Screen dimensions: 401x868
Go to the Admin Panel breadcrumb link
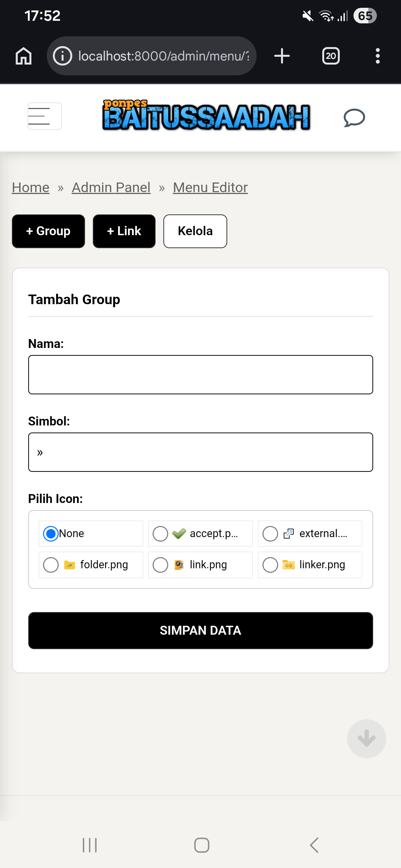pyautogui.click(x=111, y=188)
